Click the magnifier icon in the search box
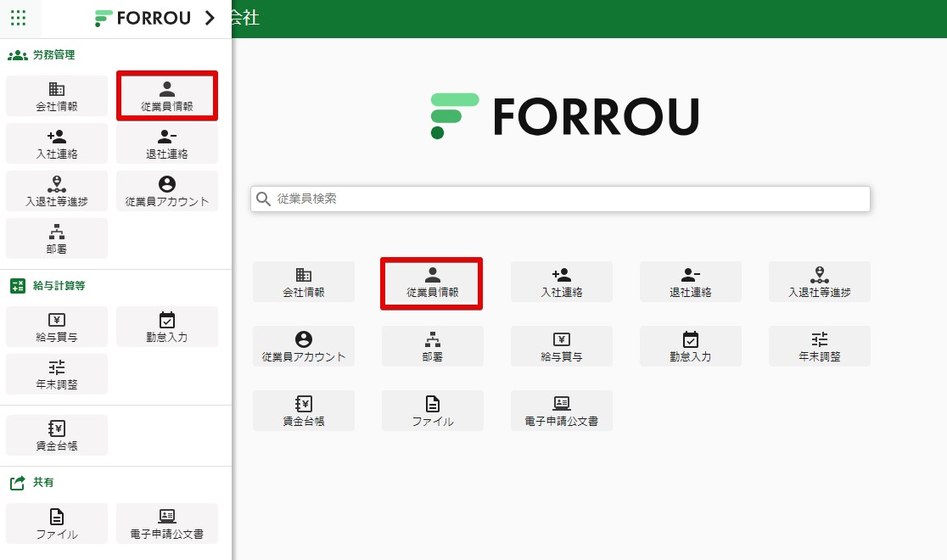The width and height of the screenshot is (947, 560). coord(263,199)
